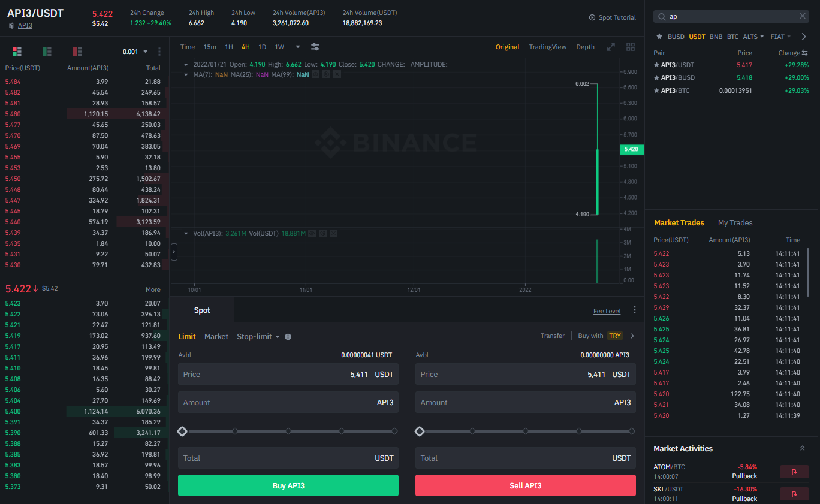Switch to Market order type

click(x=216, y=337)
